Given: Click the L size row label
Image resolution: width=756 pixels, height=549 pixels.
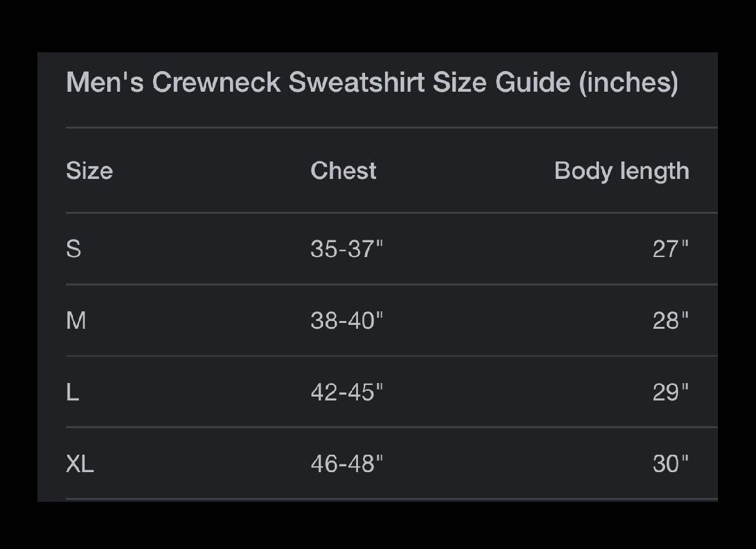Looking at the screenshot, I should pos(72,392).
